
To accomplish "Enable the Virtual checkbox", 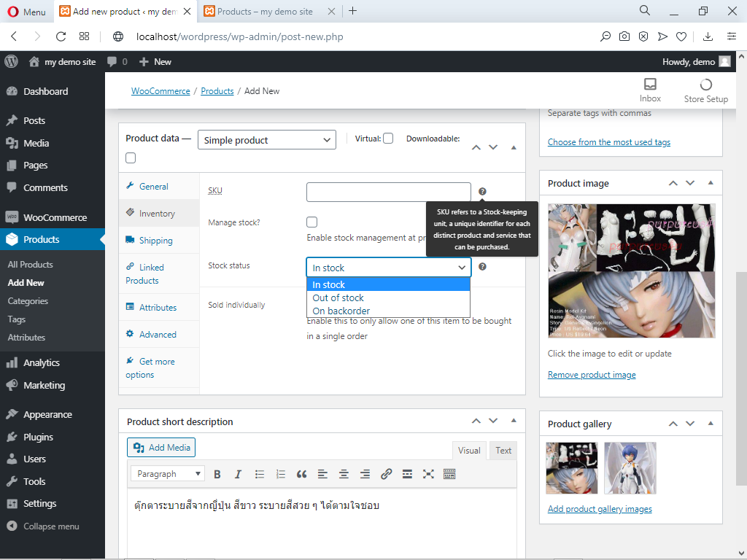I will (388, 139).
